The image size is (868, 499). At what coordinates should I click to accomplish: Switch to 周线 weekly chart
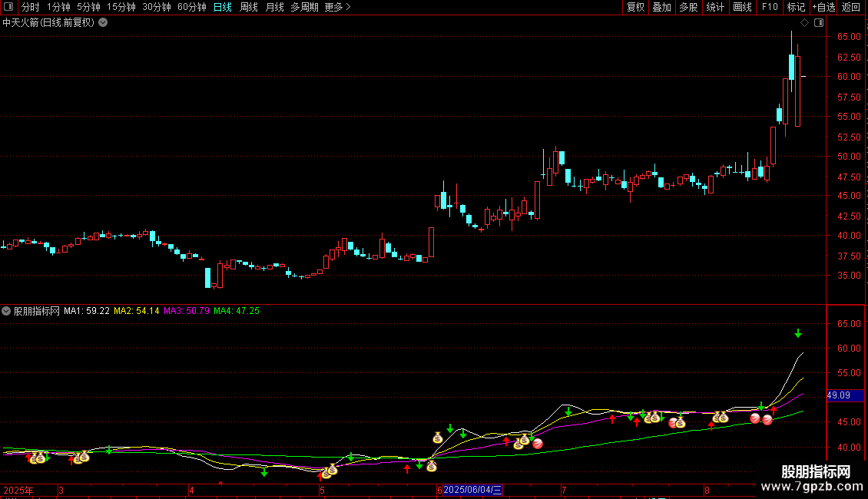249,7
